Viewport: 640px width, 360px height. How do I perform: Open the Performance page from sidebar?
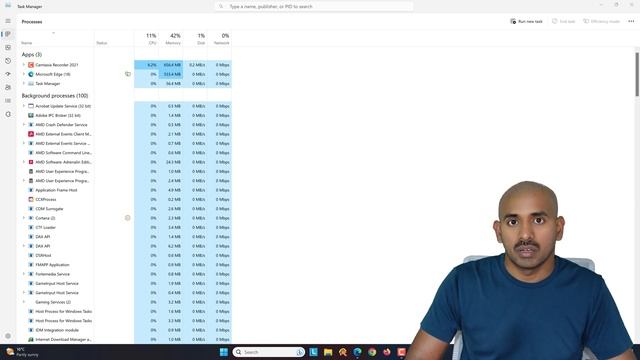[8, 48]
